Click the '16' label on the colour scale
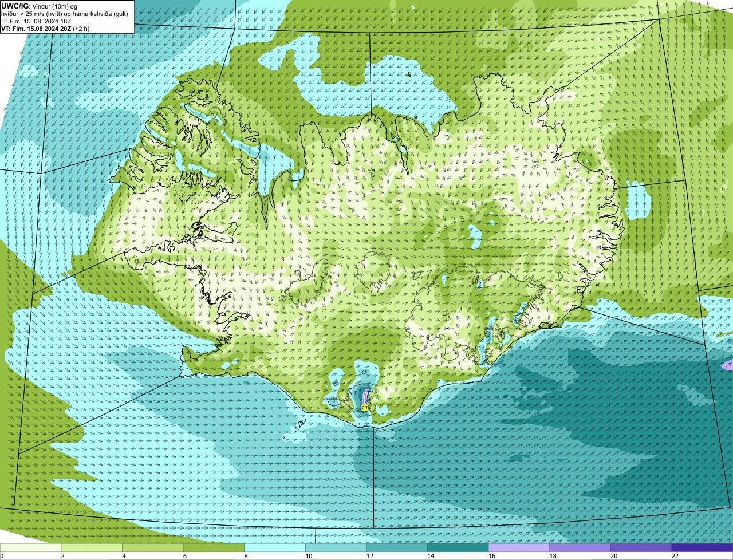This screenshot has height=560, width=733. point(492,556)
